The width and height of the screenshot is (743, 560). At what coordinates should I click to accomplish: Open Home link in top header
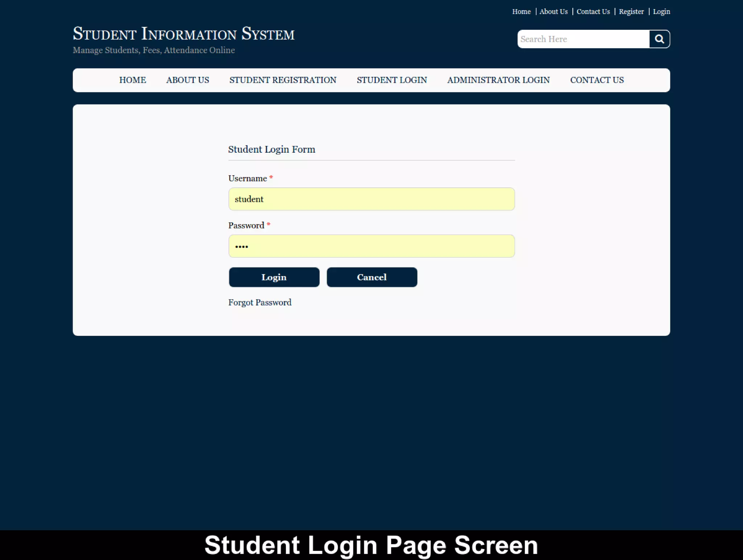pos(521,12)
